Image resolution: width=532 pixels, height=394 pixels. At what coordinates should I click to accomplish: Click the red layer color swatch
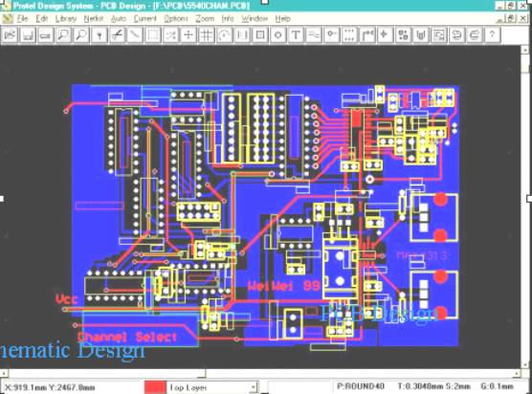155,387
